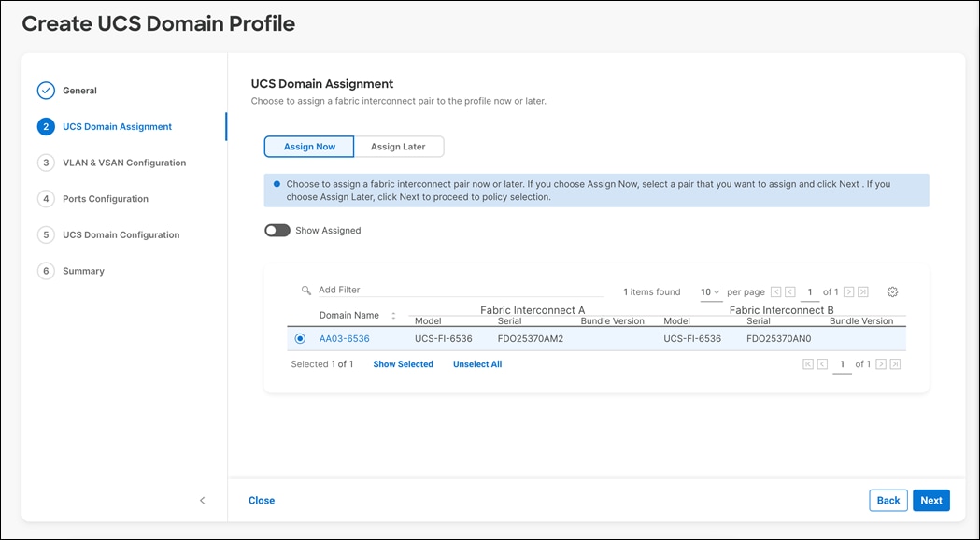Click the Next button
This screenshot has width=980, height=540.
click(x=930, y=500)
